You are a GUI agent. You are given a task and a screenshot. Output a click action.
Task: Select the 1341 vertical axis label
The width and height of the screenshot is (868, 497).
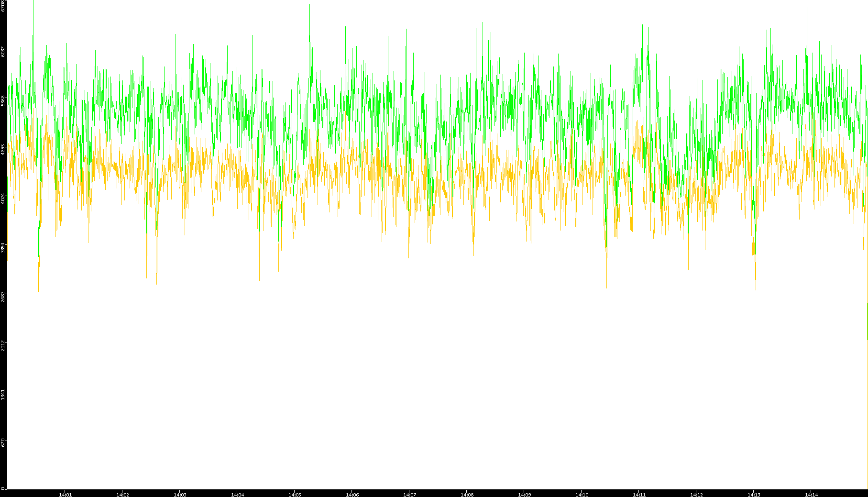point(3,395)
